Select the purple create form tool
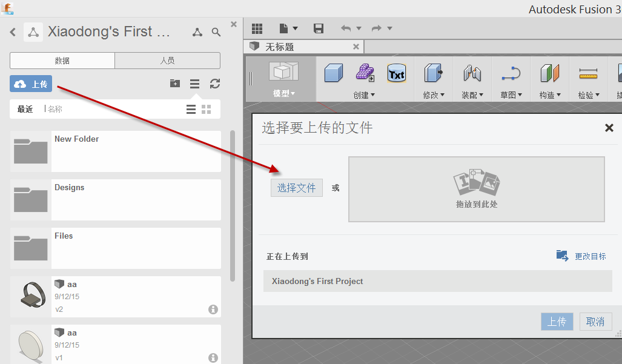The width and height of the screenshot is (622, 364). click(365, 73)
